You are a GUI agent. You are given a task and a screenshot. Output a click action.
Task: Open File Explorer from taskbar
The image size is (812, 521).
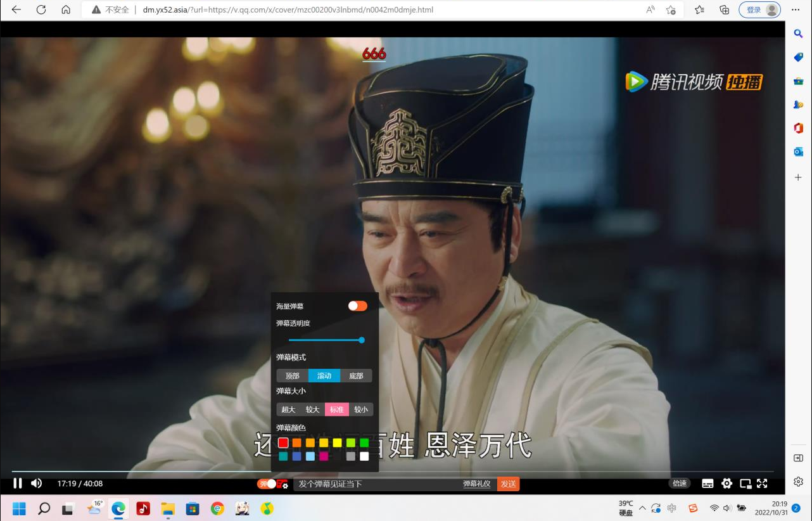click(168, 508)
